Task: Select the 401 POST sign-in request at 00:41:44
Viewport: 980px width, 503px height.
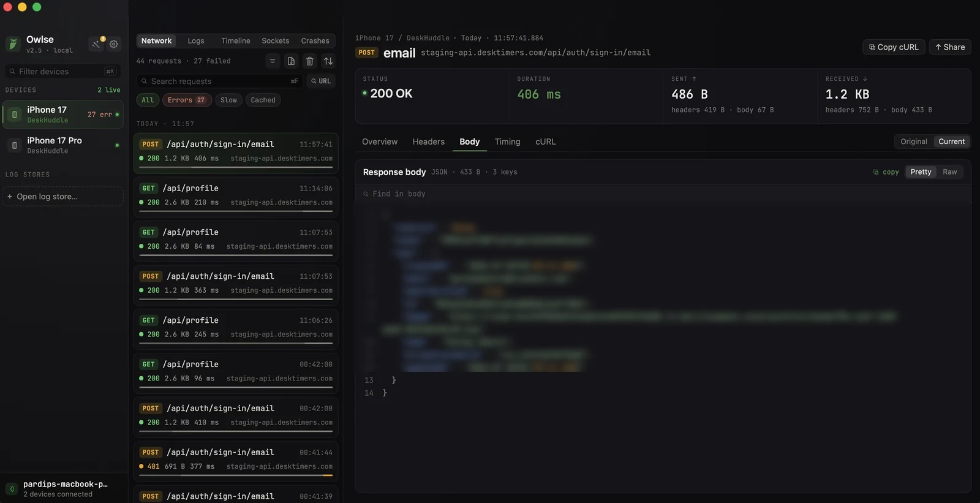Action: (236, 461)
